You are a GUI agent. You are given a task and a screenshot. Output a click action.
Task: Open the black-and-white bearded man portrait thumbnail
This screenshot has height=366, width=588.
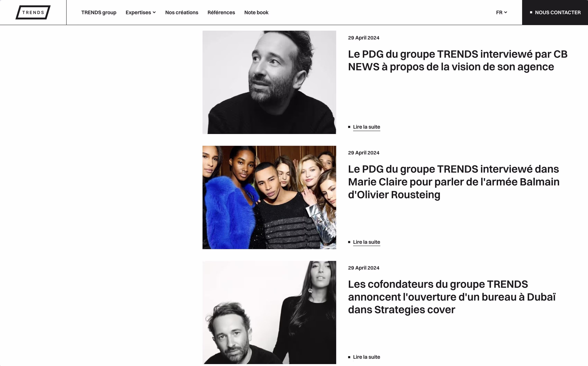coord(269,82)
